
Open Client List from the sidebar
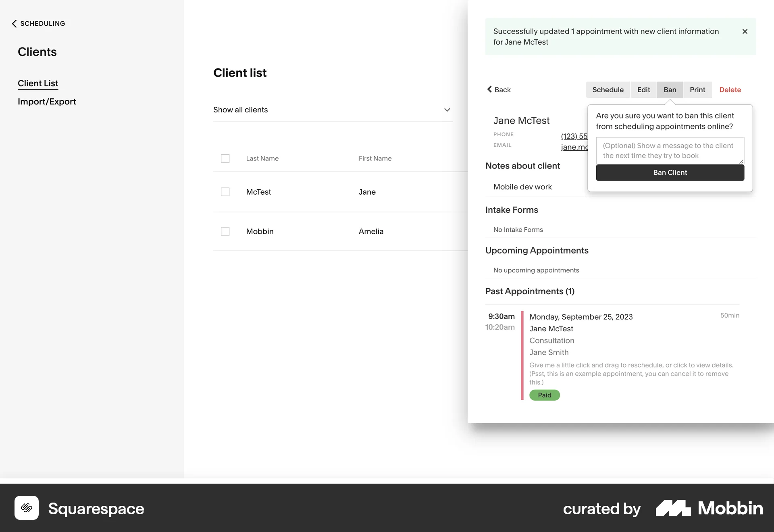(38, 83)
